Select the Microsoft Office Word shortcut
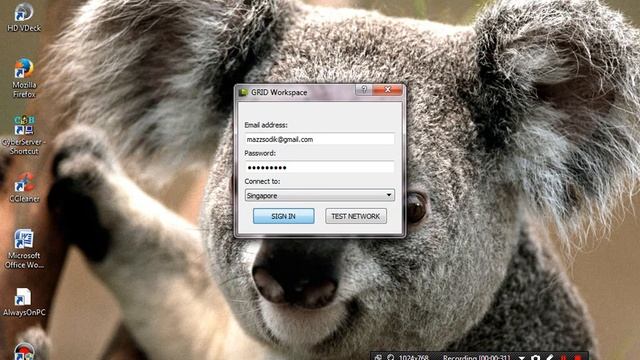Viewport: 640px width, 360px height. tap(24, 249)
